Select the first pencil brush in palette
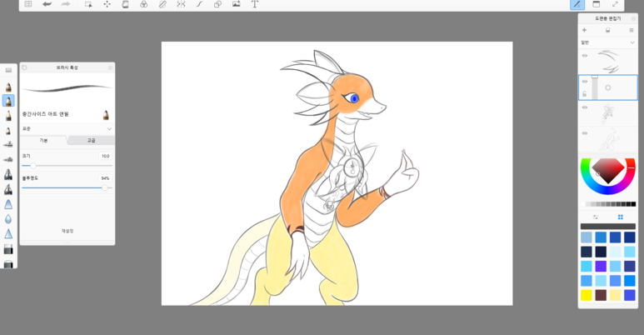 [8, 87]
